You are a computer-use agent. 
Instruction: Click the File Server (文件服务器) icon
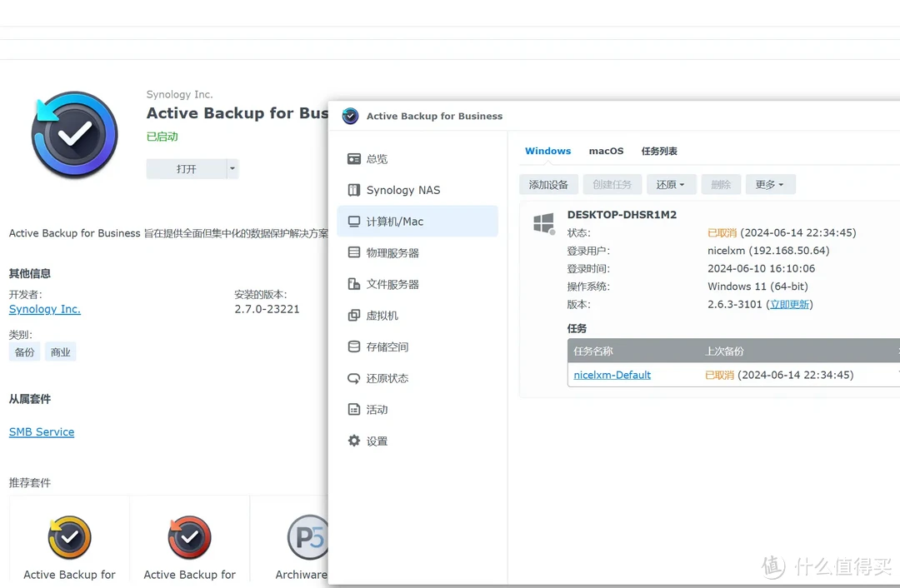click(354, 284)
